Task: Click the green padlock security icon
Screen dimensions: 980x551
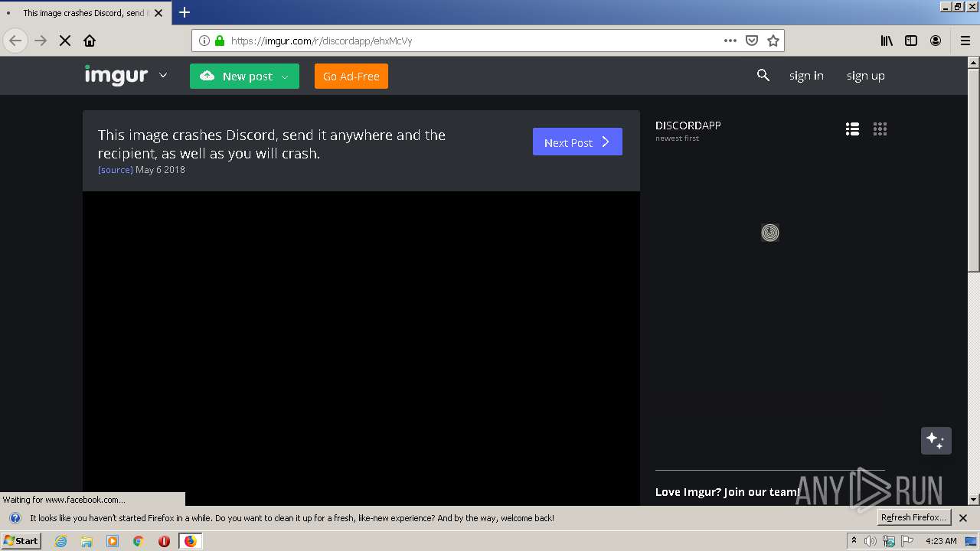Action: (x=220, y=41)
